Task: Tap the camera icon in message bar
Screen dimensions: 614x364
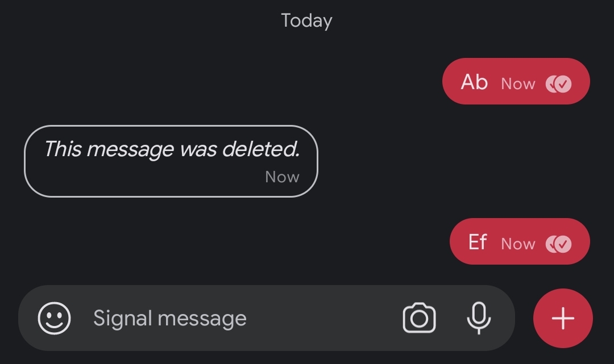Action: pyautogui.click(x=420, y=318)
